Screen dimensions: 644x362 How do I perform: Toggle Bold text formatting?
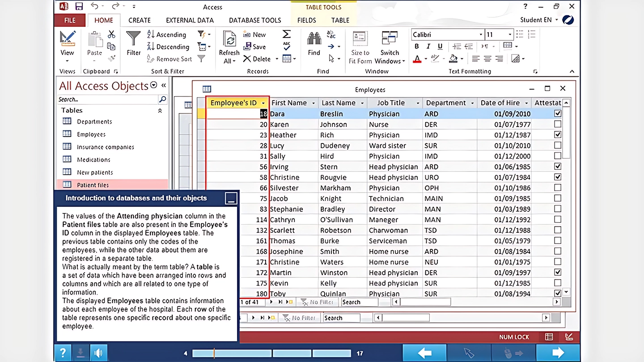417,46
